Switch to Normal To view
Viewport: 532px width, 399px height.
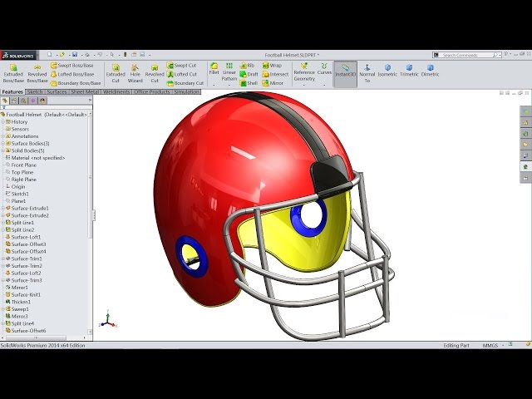pyautogui.click(x=367, y=73)
